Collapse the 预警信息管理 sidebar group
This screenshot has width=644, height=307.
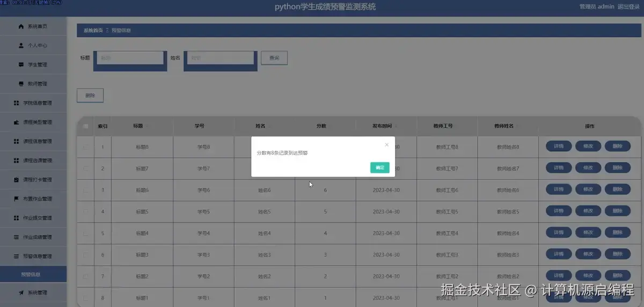pyautogui.click(x=33, y=256)
